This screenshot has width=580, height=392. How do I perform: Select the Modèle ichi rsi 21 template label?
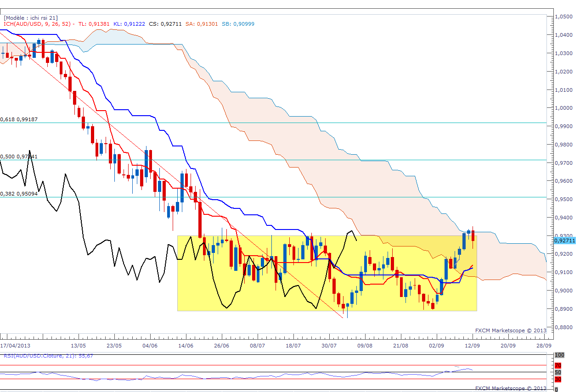30,17
